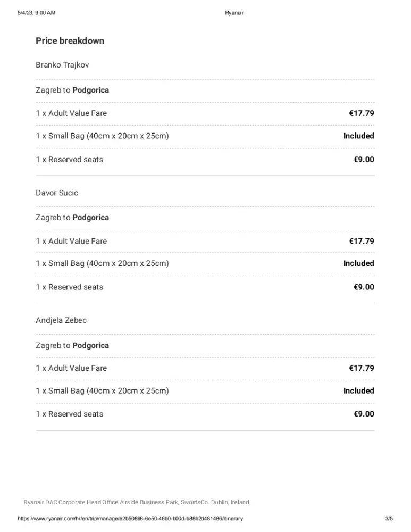Click Andjela Zebec's Small Bag line item
This screenshot has height=532, width=411.
102,390
